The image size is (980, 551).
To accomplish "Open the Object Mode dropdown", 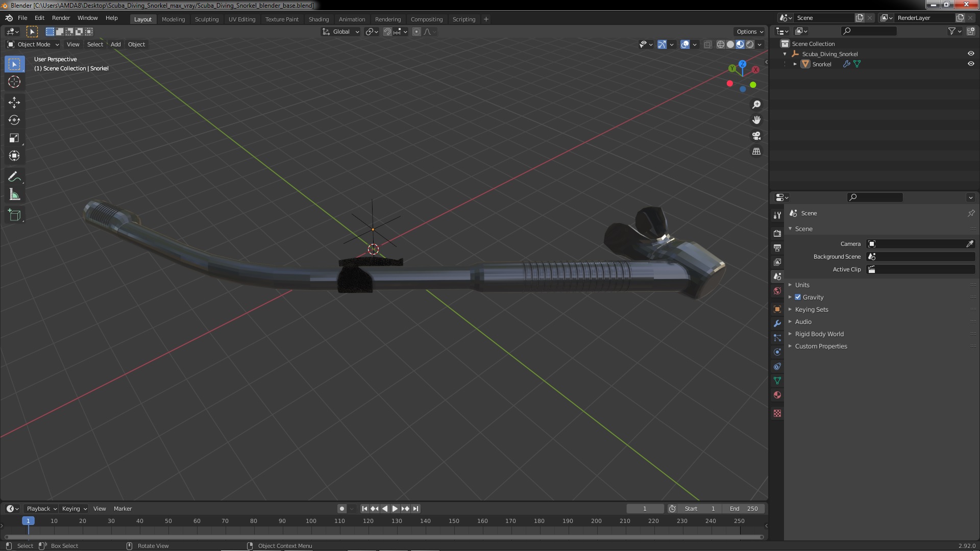I will [x=33, y=44].
